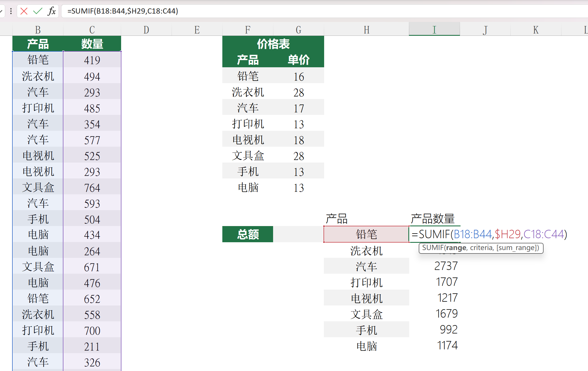Click the red Cancel formula X icon

click(24, 11)
